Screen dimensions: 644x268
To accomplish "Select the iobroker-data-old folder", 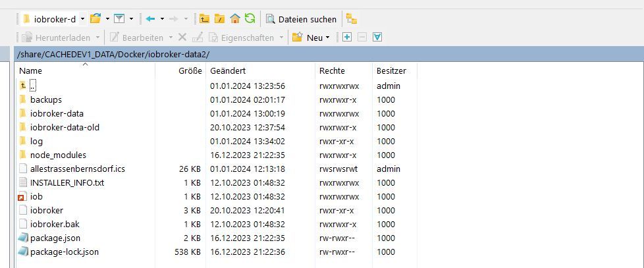I will click(65, 127).
